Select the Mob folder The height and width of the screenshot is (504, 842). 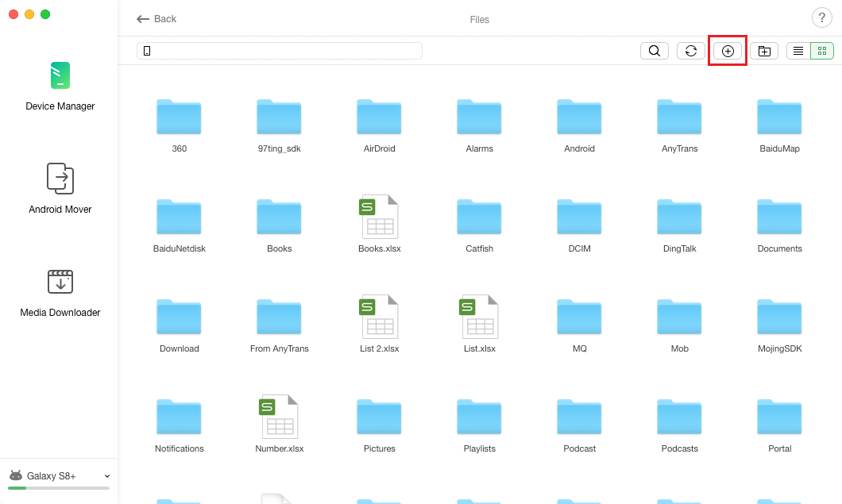click(679, 317)
